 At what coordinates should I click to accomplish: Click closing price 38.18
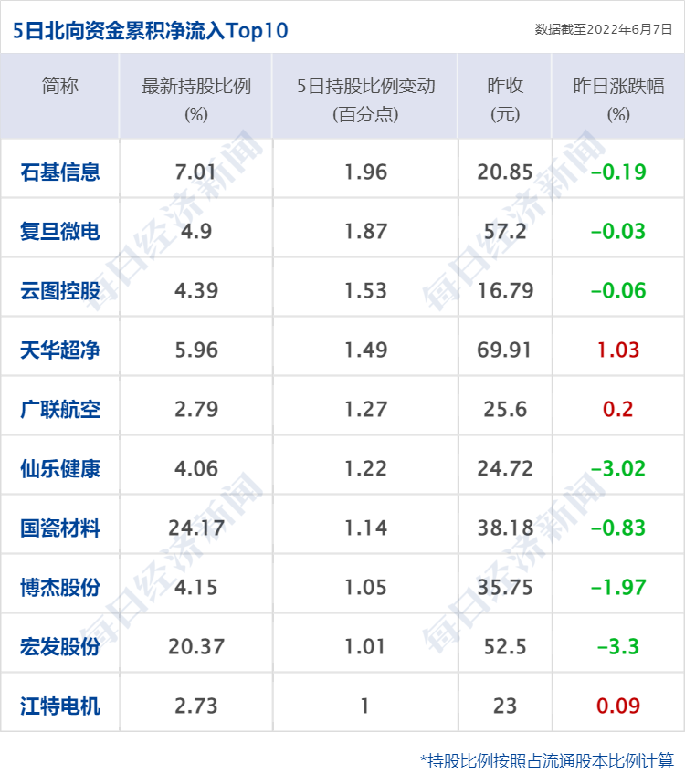click(x=505, y=528)
